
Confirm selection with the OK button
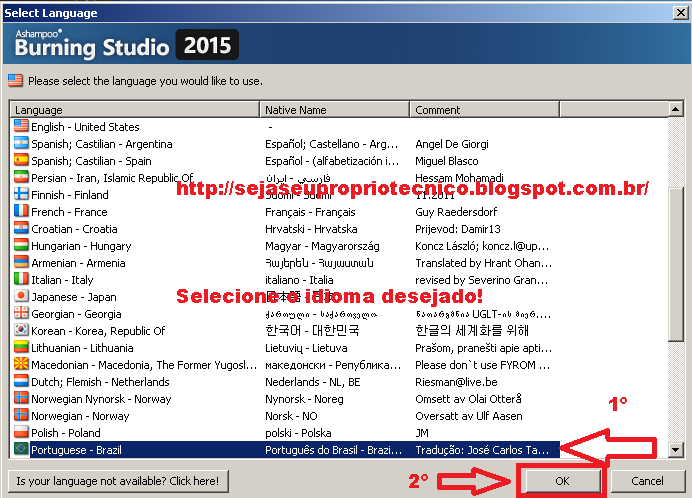click(x=562, y=481)
